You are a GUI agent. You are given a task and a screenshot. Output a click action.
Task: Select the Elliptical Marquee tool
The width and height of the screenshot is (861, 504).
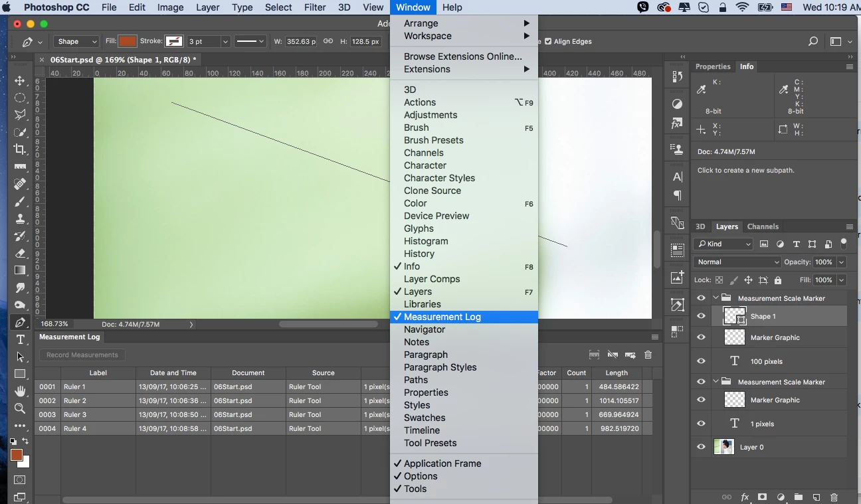point(20,98)
